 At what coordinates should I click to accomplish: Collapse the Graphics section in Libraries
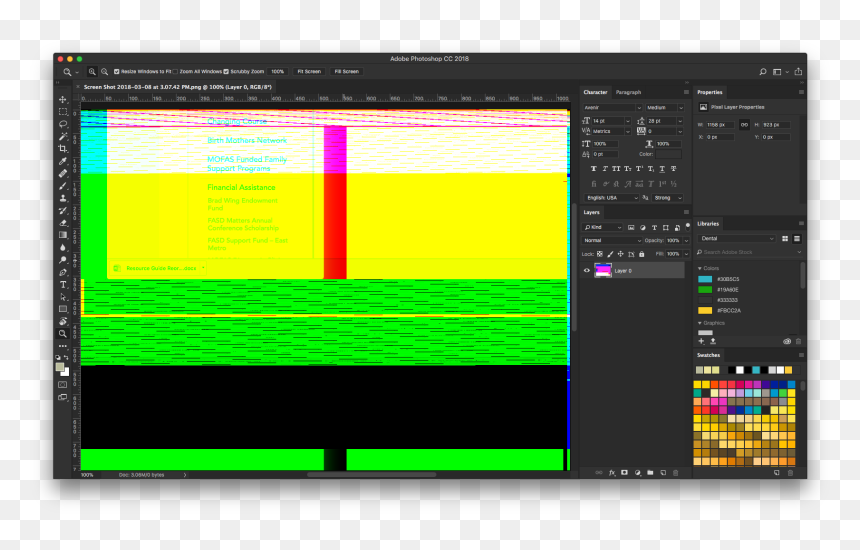700,323
